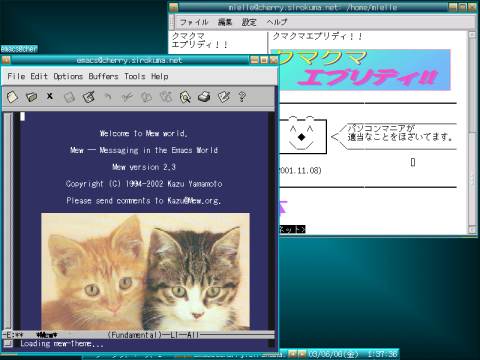Click the window menu icon on browser title bar

pos(174,7)
